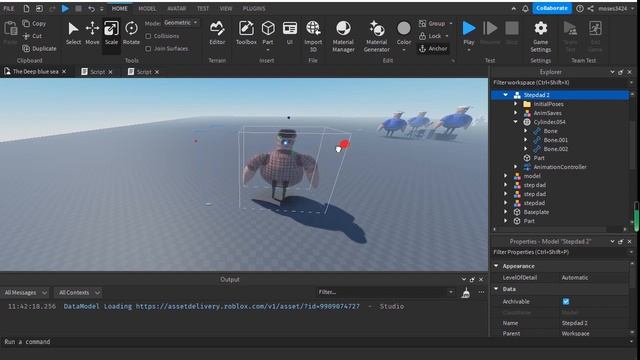Click the share icon next to username

coord(591,8)
